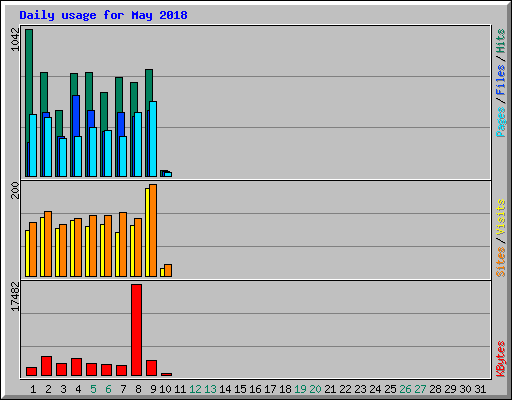Click day label 21 on the axis
Screen dimensions: 512x400
(x=330, y=389)
